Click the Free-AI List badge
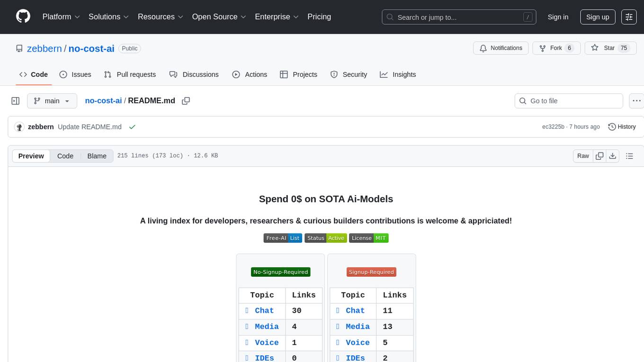This screenshot has height=362, width=644. tap(283, 238)
